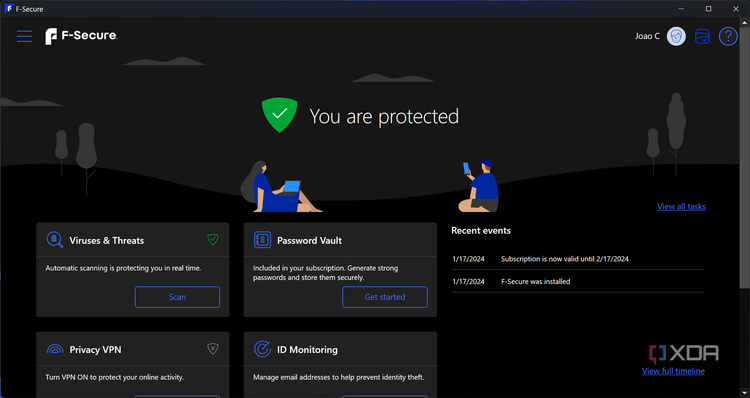
Task: Click the Joao C username
Action: pyautogui.click(x=647, y=36)
